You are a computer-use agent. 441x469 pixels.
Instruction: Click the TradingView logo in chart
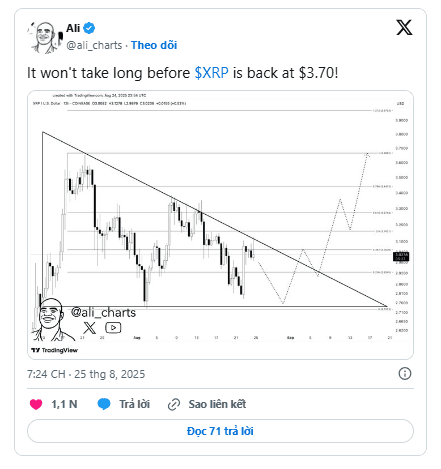coord(54,350)
